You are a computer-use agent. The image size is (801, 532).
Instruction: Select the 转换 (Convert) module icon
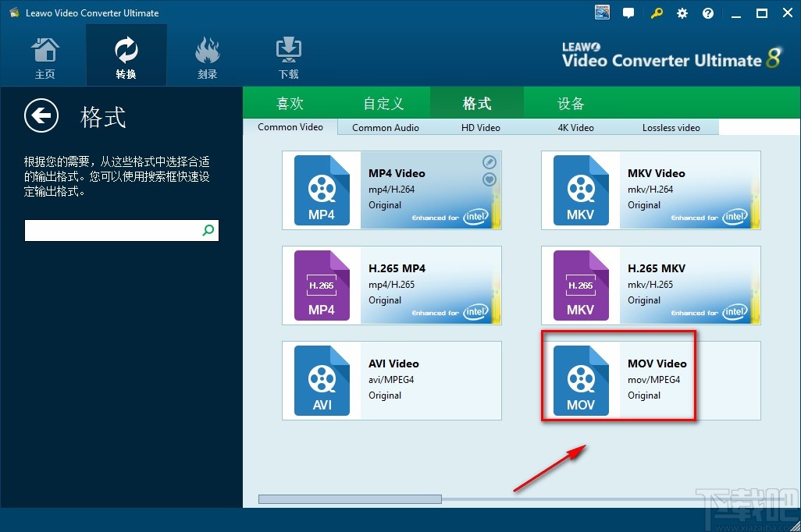coord(126,55)
